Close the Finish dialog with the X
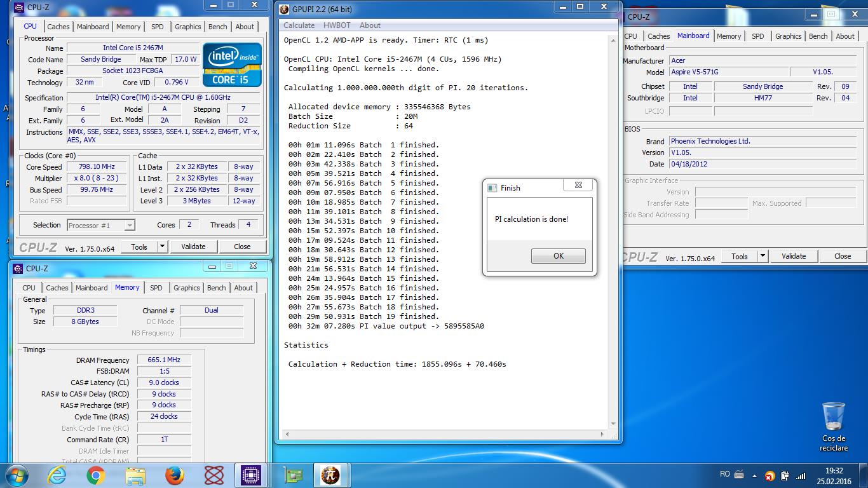The height and width of the screenshot is (488, 868). (x=578, y=186)
